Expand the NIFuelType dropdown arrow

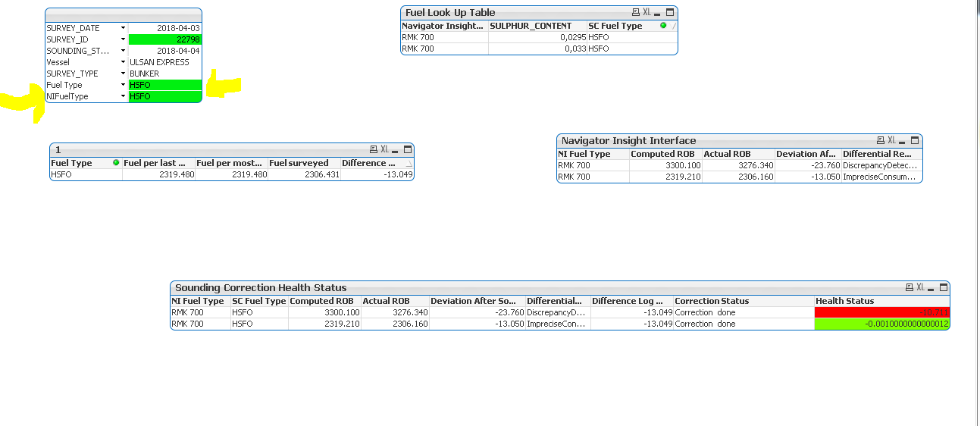click(123, 96)
